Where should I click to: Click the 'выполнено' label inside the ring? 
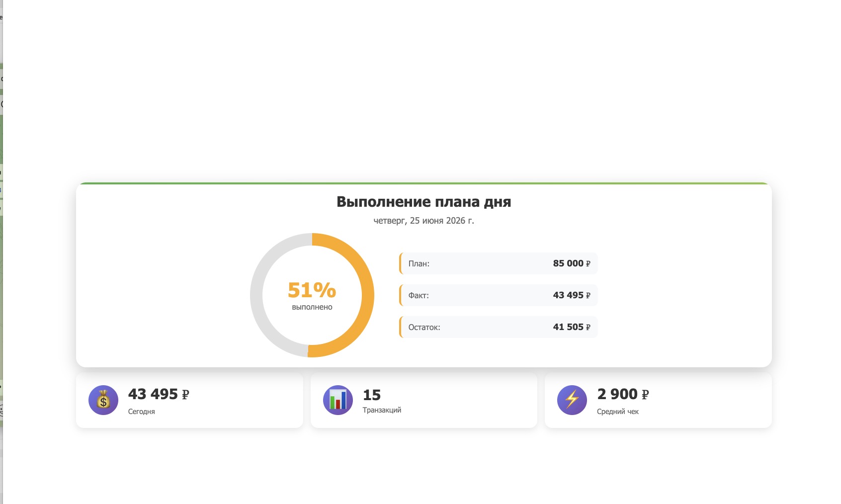(312, 307)
